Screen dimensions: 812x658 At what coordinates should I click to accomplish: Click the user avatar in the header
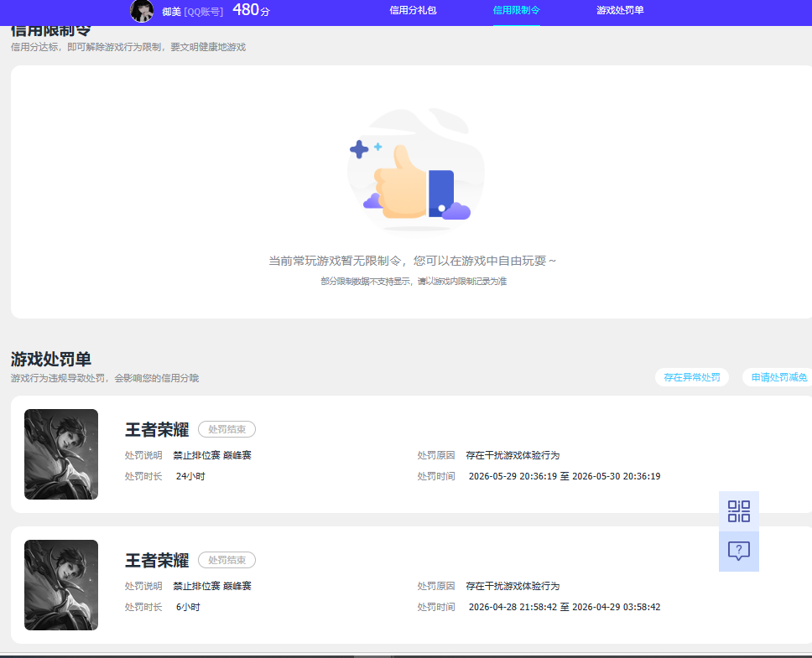pos(142,11)
